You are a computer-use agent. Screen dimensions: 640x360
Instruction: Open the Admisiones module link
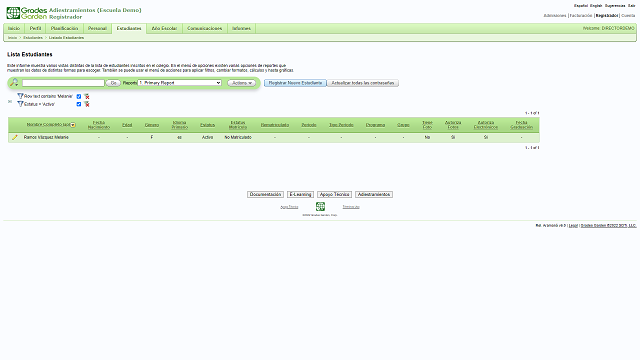pyautogui.click(x=555, y=16)
